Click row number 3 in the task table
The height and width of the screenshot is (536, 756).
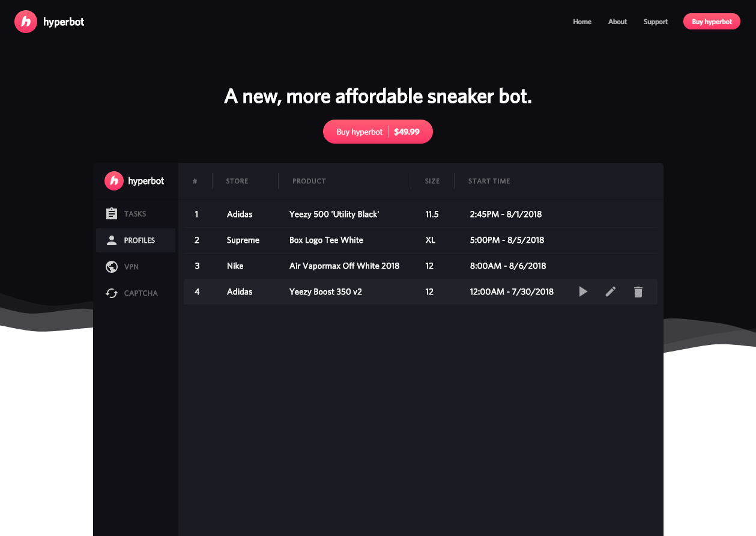click(197, 266)
